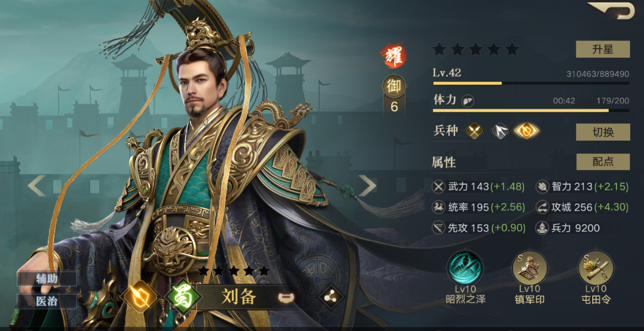Viewport: 644px width, 331px height.
Task: Click the Lv.42 experience progress bar
Action: (x=531, y=83)
